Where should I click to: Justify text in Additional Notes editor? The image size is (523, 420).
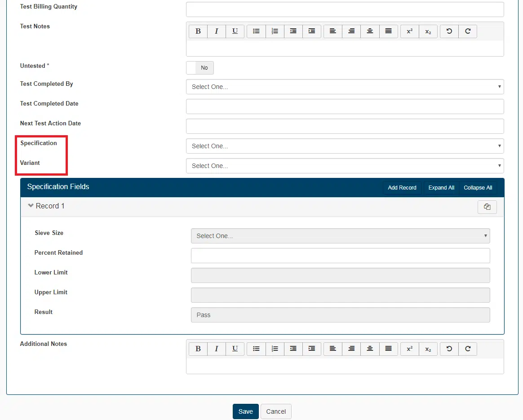(388, 349)
